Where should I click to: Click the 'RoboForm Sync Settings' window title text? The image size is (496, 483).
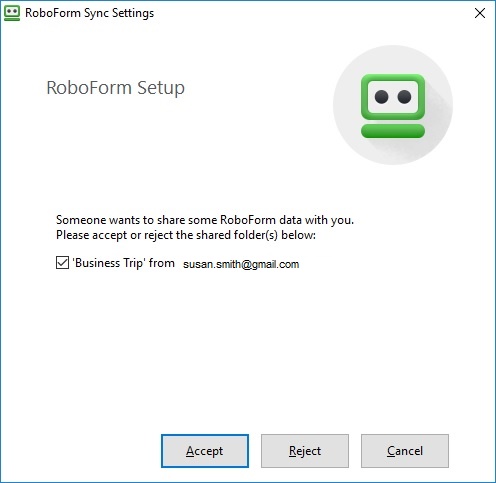[x=89, y=13]
